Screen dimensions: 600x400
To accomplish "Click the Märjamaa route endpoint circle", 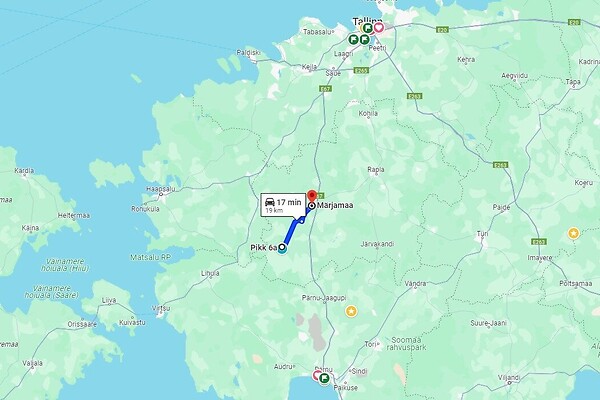I will [312, 206].
